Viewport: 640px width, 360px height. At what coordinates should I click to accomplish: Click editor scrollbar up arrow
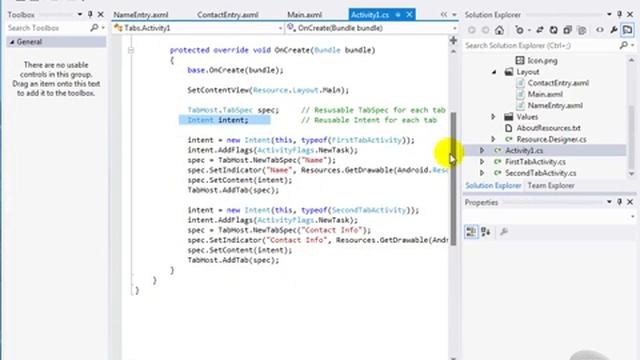point(453,52)
